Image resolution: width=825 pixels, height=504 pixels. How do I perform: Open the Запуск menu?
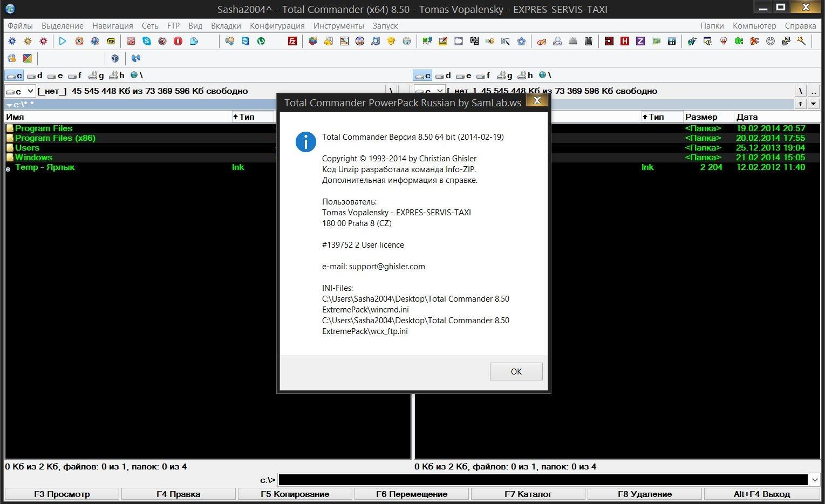385,25
